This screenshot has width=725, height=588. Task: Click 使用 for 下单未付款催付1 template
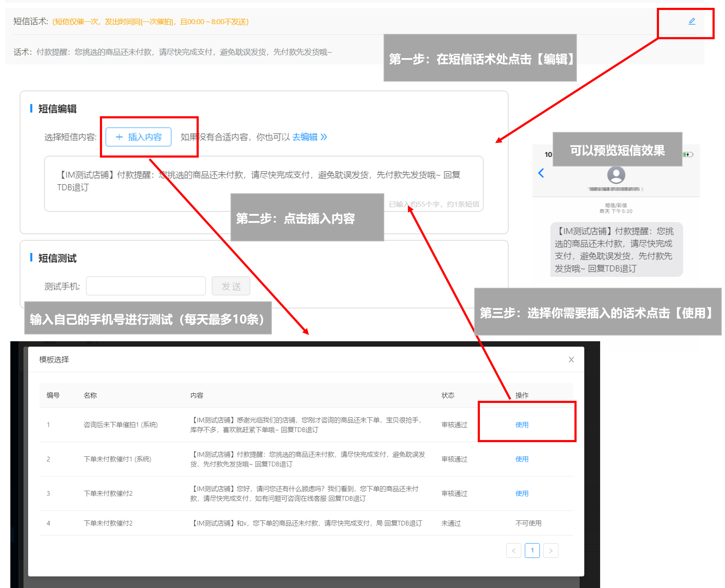[522, 459]
